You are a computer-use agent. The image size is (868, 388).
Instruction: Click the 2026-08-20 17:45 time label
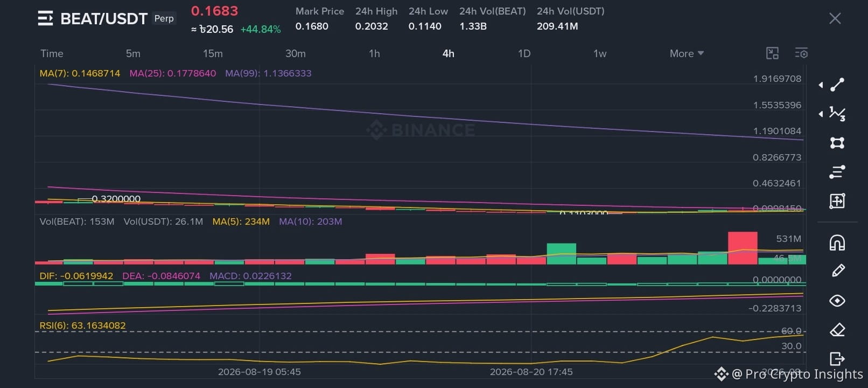coord(531,372)
